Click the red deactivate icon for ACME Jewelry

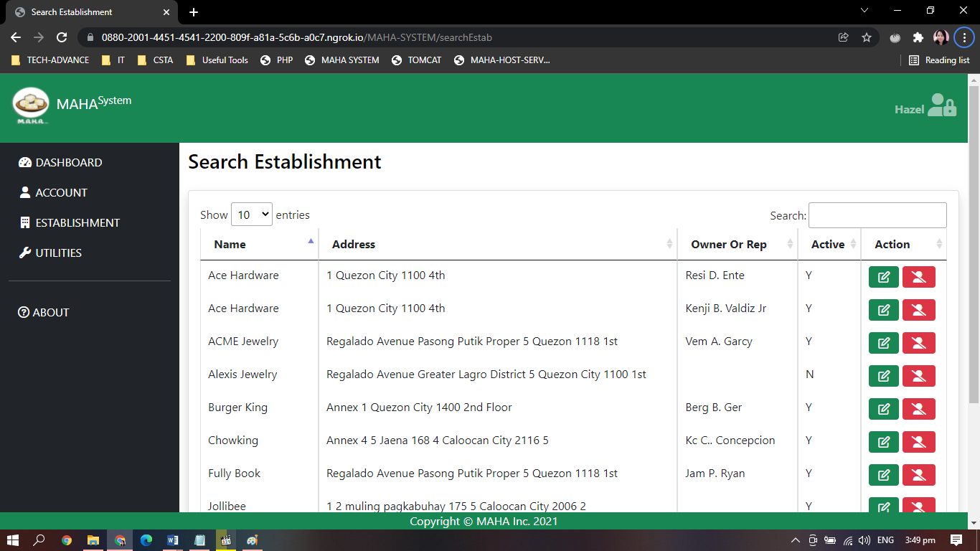919,343
